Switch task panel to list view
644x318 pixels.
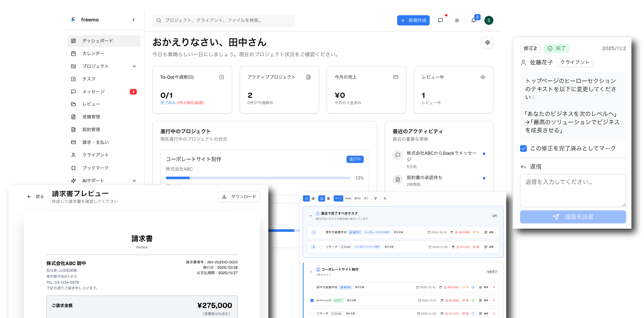[306, 198]
